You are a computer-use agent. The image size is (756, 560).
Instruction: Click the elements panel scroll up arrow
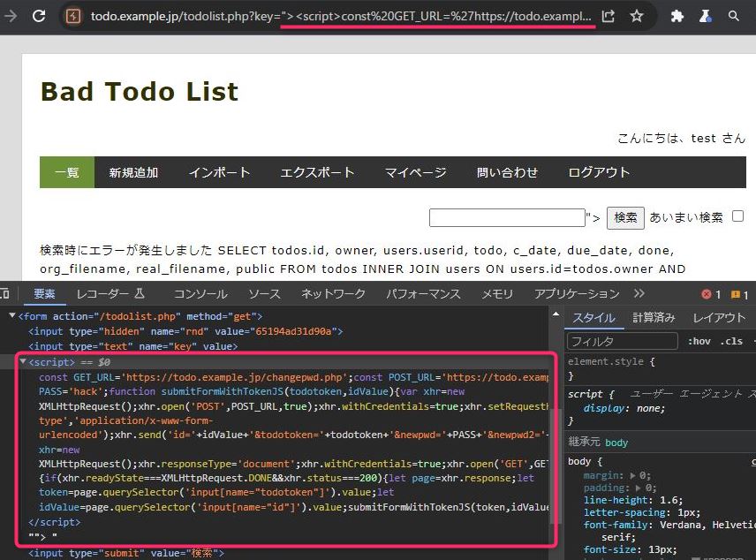point(556,314)
